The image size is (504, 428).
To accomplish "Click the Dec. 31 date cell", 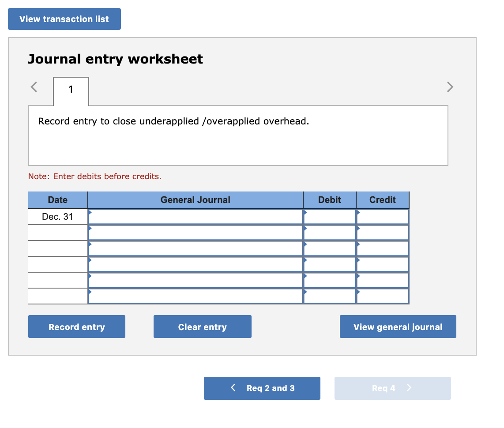I will 58,217.
